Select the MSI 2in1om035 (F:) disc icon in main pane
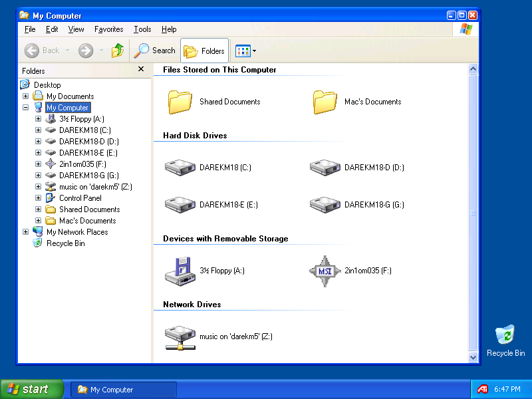 pos(325,271)
